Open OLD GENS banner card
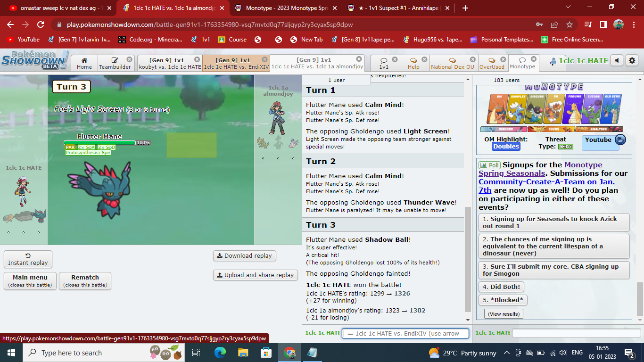The height and width of the screenshot is (362, 644). click(611, 108)
